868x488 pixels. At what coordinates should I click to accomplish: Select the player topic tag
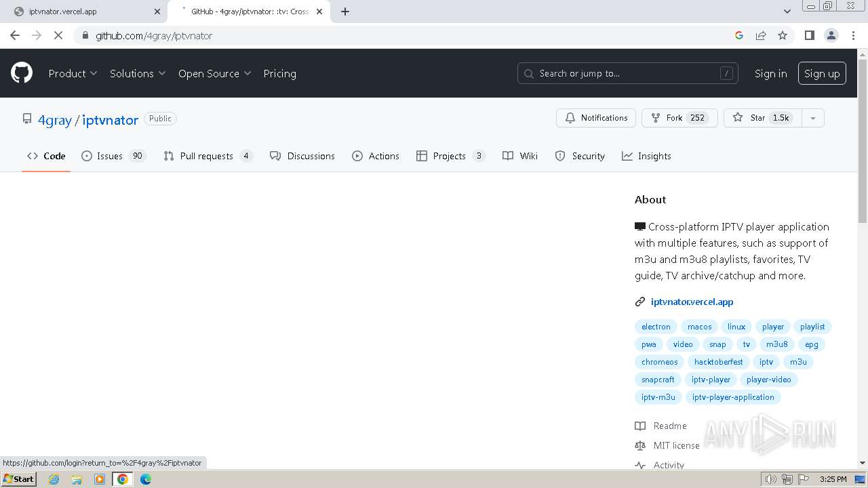pyautogui.click(x=772, y=327)
